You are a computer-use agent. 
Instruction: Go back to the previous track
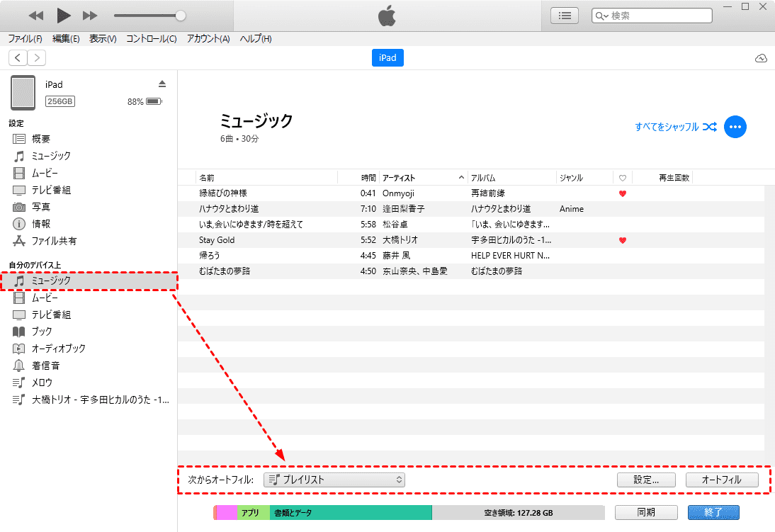[x=36, y=16]
